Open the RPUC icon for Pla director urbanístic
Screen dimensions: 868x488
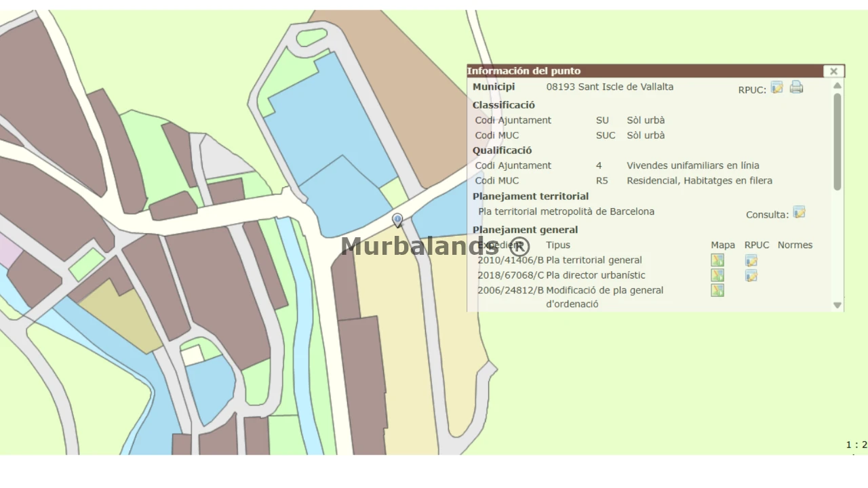(x=751, y=275)
